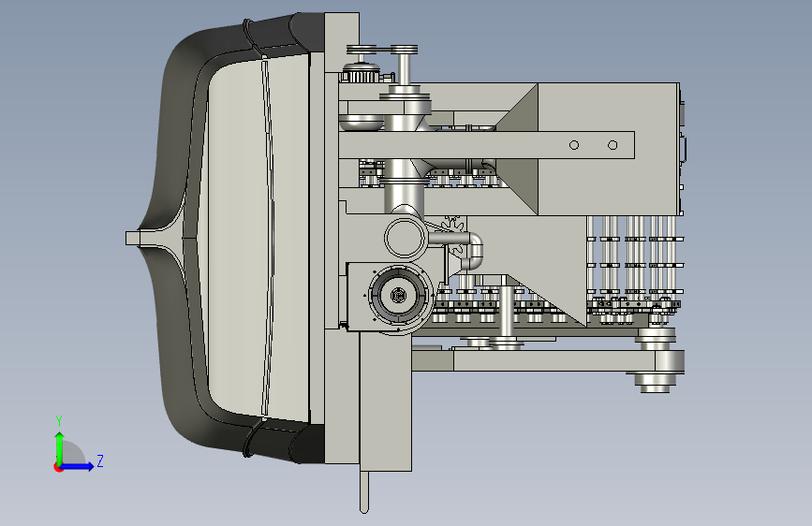The width and height of the screenshot is (812, 526).
Task: Click the blue Z axis arrow of the triad
Action: [x=78, y=466]
